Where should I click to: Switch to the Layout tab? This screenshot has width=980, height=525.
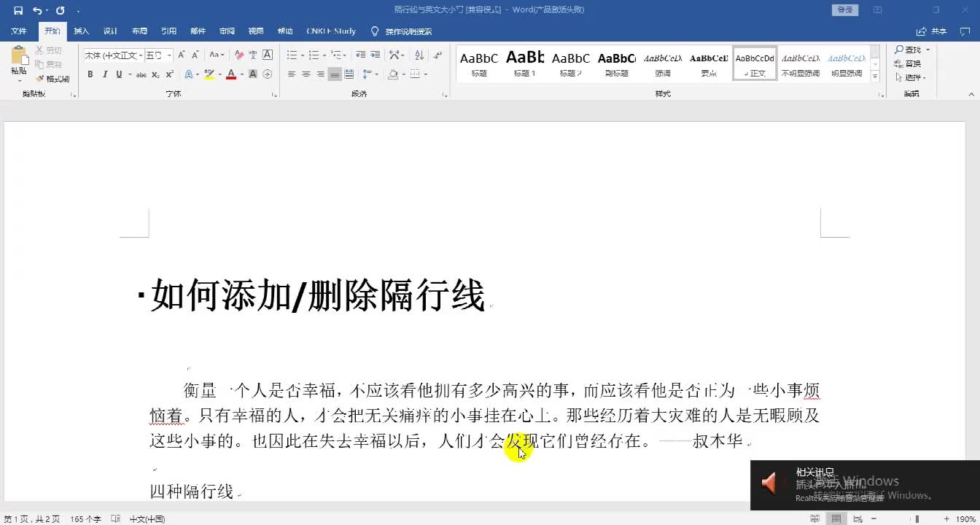139,31
